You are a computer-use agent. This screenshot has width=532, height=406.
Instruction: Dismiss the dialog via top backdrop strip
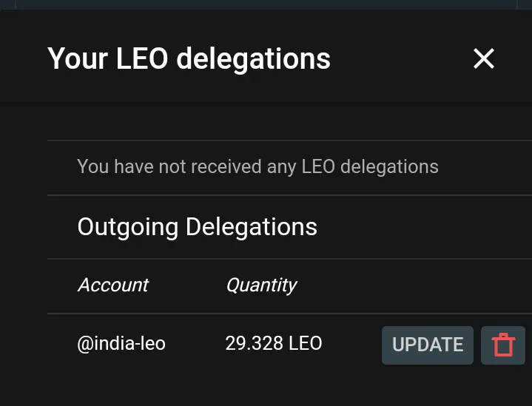pyautogui.click(x=266, y=4)
